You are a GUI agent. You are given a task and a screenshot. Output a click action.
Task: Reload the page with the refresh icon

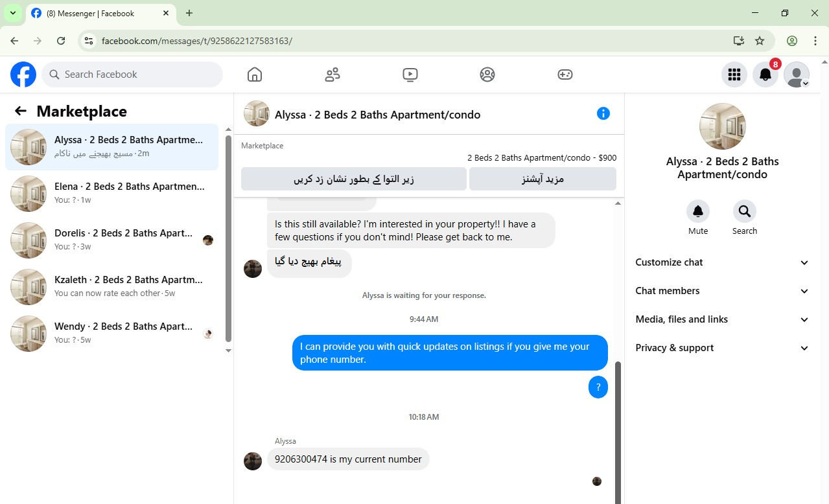tap(61, 41)
